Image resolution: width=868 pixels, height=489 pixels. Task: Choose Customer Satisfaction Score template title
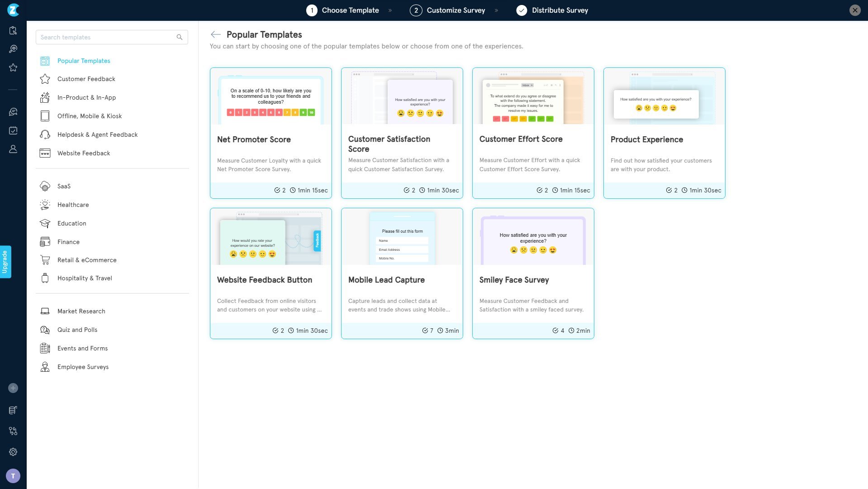(389, 144)
